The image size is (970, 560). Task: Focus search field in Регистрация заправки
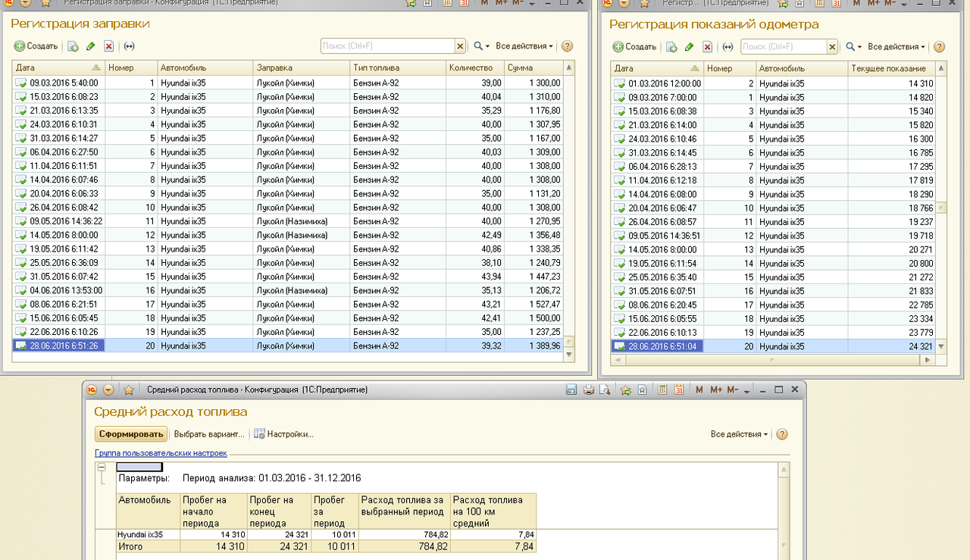coord(387,46)
